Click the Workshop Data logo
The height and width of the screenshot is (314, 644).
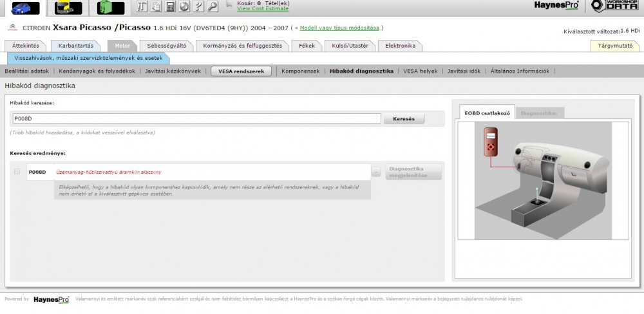tap(614, 6)
